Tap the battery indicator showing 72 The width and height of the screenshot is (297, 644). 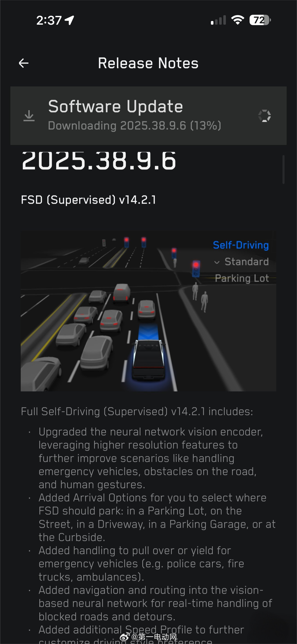(x=260, y=20)
